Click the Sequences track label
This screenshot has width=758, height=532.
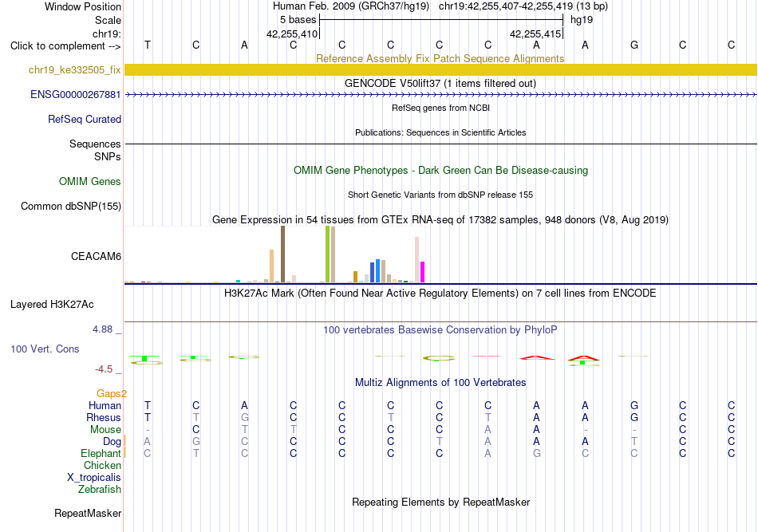point(95,144)
